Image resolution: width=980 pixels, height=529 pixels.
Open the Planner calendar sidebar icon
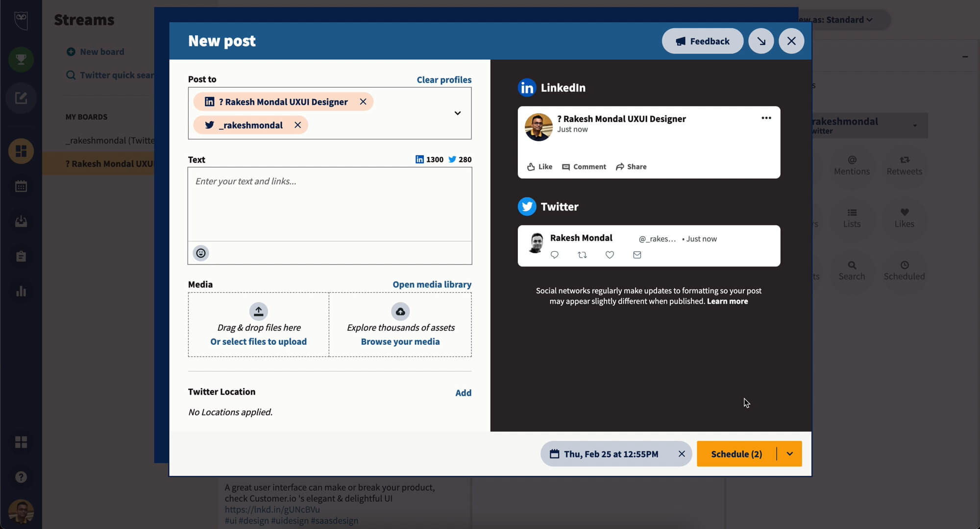[x=21, y=186]
